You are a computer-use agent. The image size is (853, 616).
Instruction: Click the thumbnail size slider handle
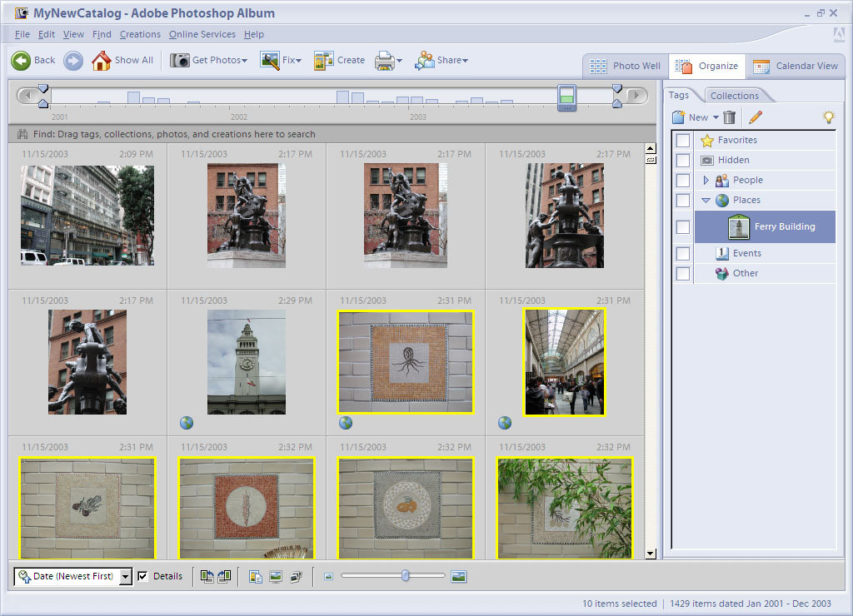click(406, 576)
